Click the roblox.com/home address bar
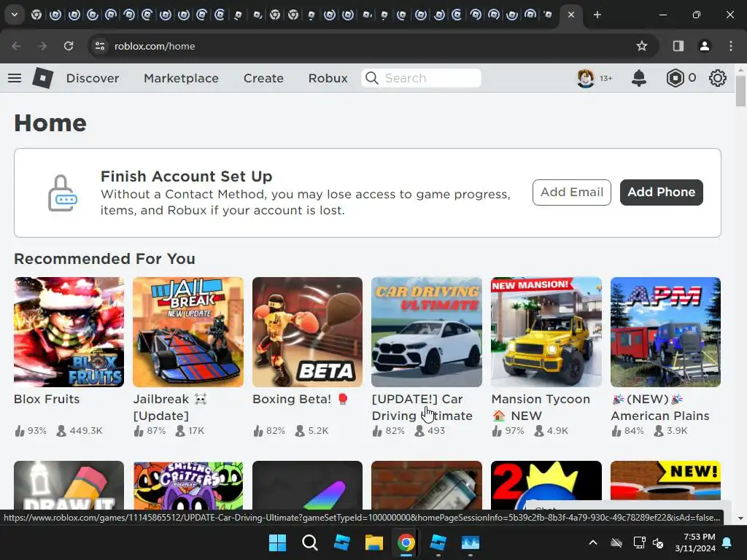 [155, 46]
